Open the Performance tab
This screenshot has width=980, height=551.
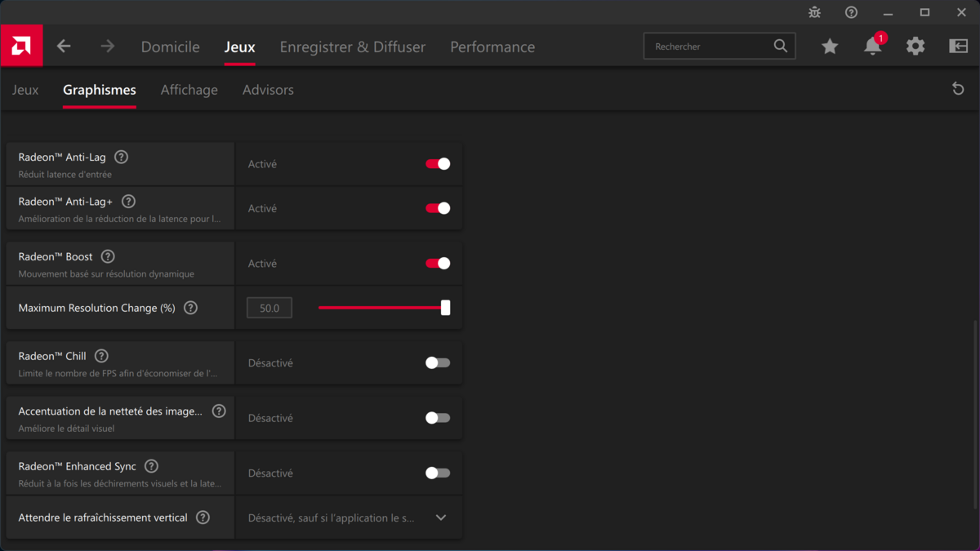(492, 47)
